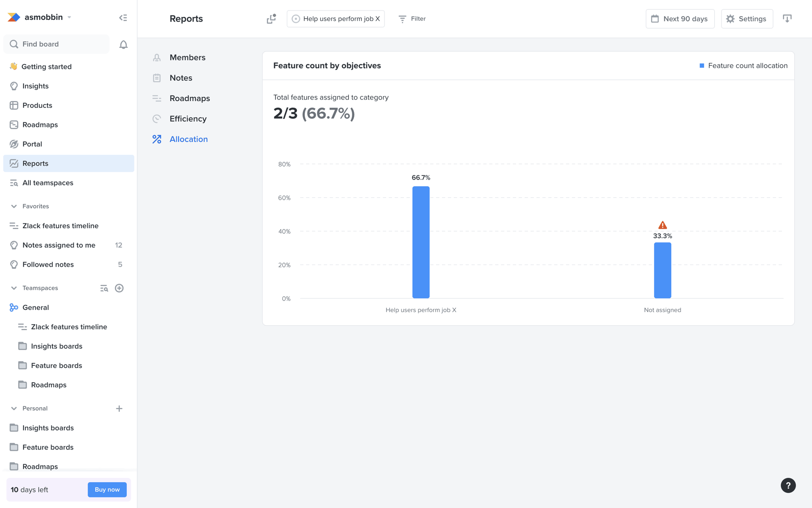Viewport: 812px width, 508px height.
Task: Open Efficiency report tab
Action: click(x=188, y=119)
